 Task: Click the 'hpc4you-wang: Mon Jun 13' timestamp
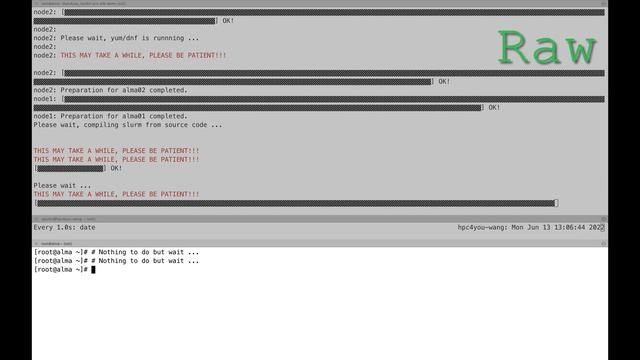[x=531, y=228]
